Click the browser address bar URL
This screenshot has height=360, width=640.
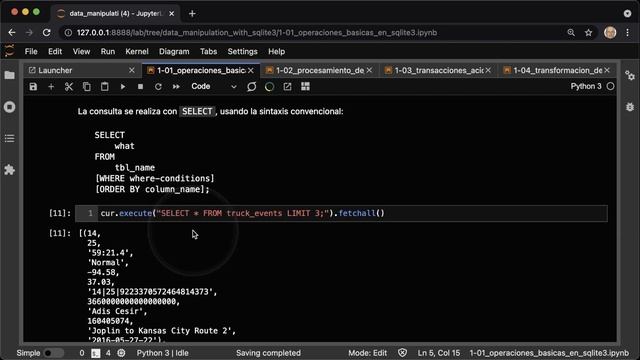(257, 33)
